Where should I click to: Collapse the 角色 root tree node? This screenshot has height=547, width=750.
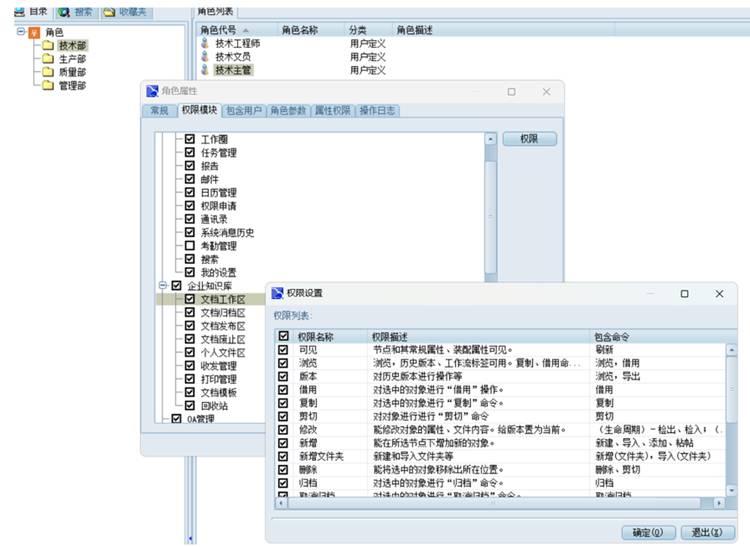(21, 32)
